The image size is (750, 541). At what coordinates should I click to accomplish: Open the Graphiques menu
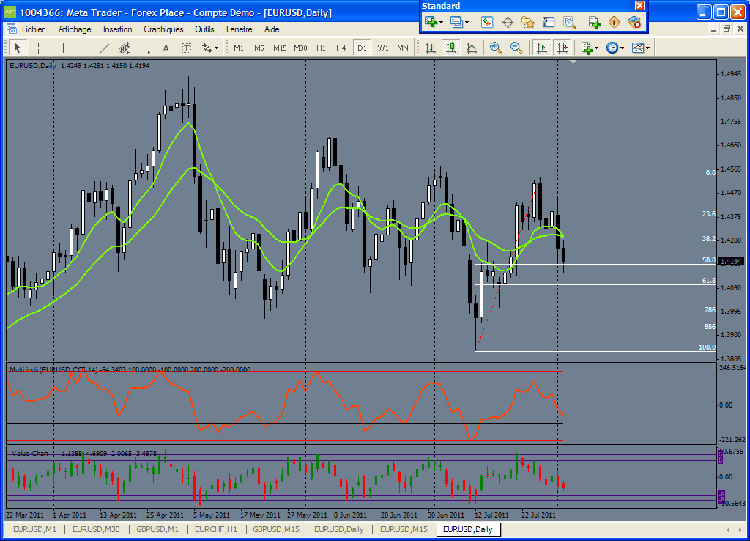[x=163, y=29]
